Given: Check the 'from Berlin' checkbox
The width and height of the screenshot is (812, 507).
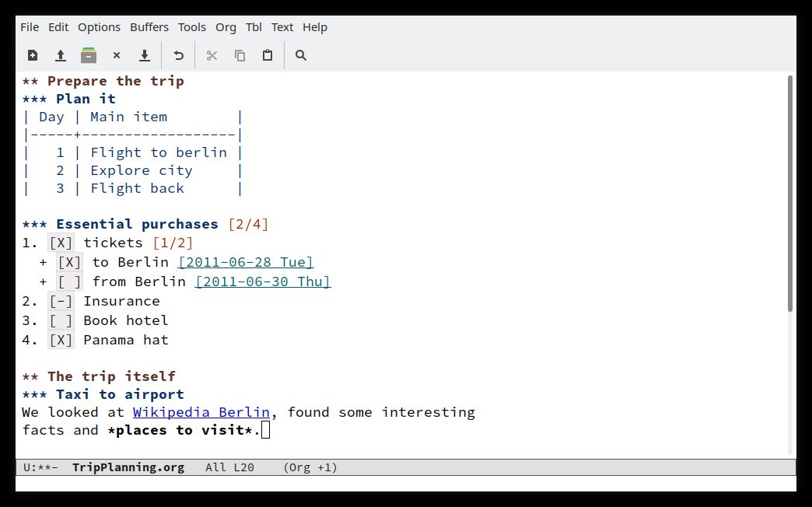Looking at the screenshot, I should [x=69, y=281].
